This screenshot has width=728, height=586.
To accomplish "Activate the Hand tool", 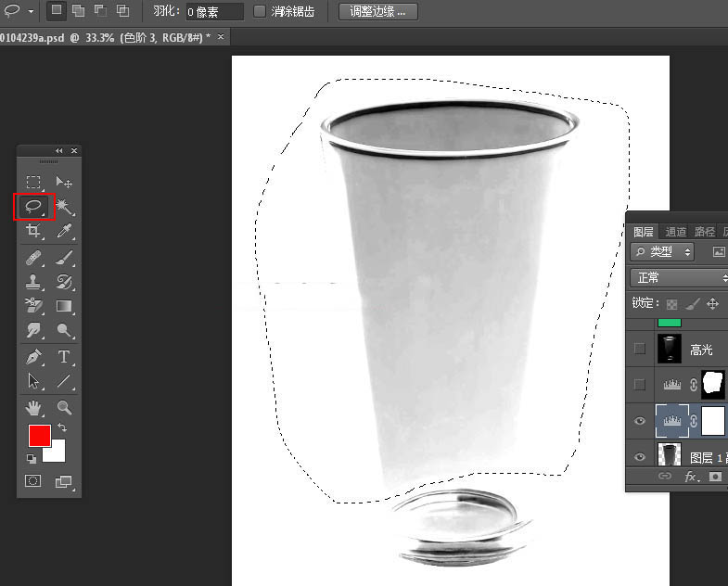I will click(x=33, y=408).
